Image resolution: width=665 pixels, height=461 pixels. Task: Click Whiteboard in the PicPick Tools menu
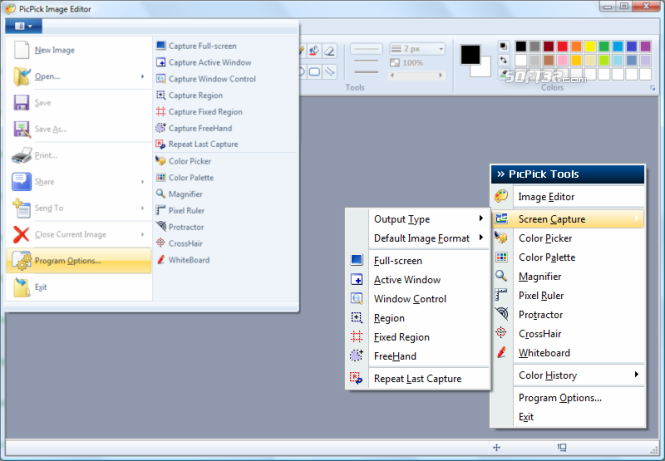pyautogui.click(x=568, y=353)
